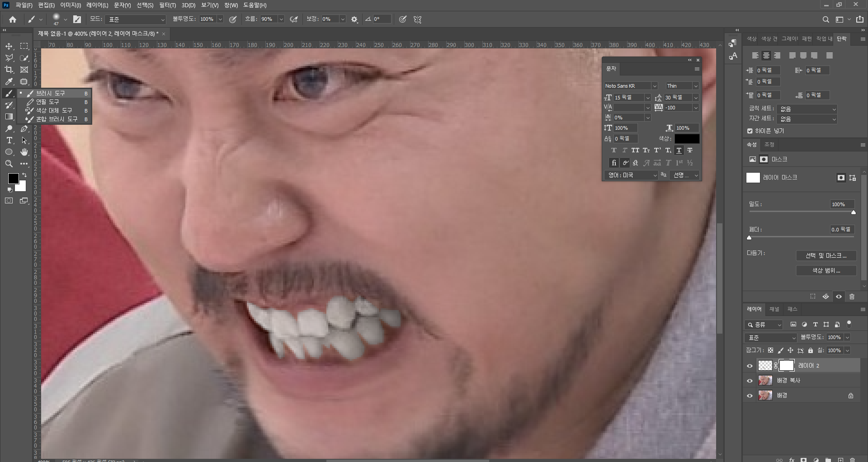Open font size 15 픽셀 dropdown
The width and height of the screenshot is (868, 462).
648,98
